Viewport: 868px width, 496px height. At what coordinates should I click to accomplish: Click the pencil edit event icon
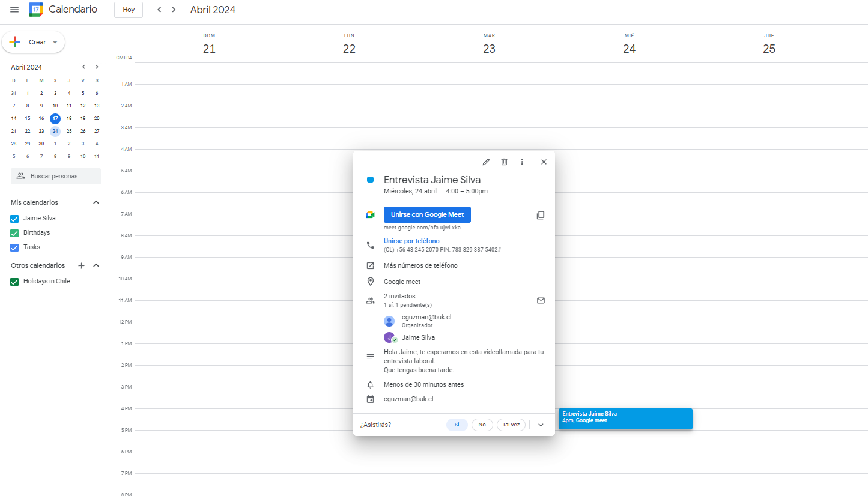[x=486, y=162]
